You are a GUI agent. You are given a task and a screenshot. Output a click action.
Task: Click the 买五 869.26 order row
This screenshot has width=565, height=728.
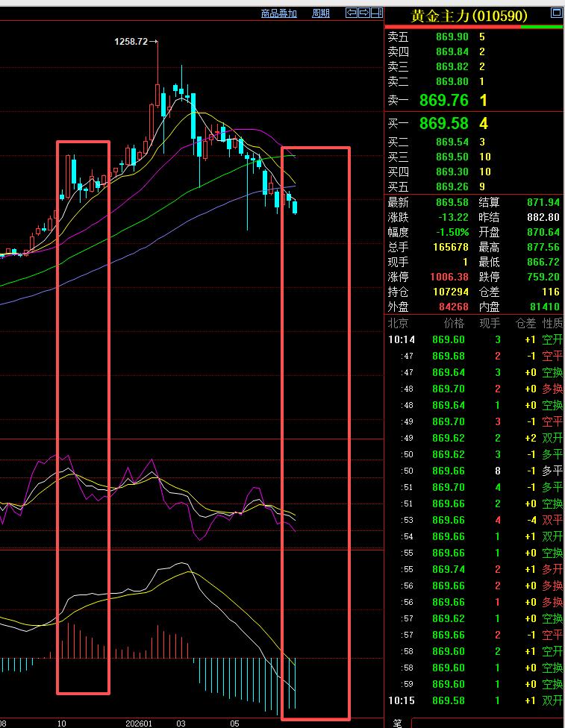pyautogui.click(x=475, y=186)
